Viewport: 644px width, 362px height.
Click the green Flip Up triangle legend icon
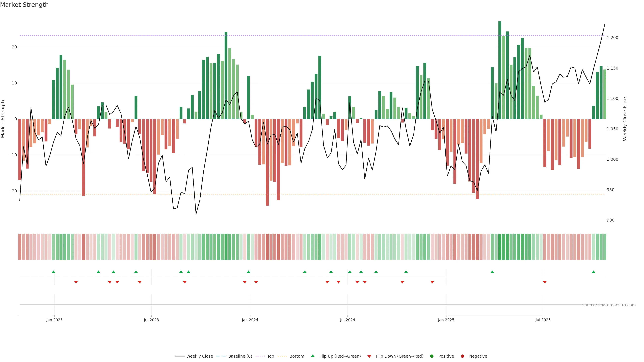coord(312,356)
